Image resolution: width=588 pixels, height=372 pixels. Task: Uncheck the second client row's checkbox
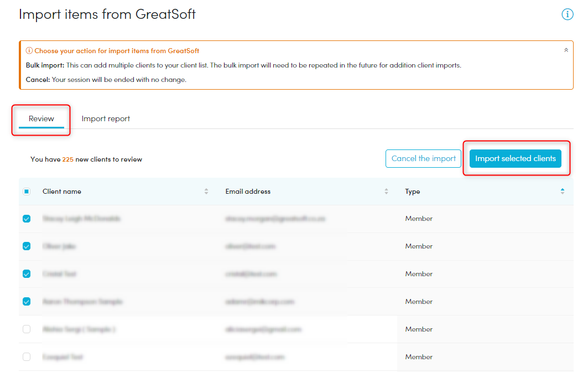[x=27, y=246]
